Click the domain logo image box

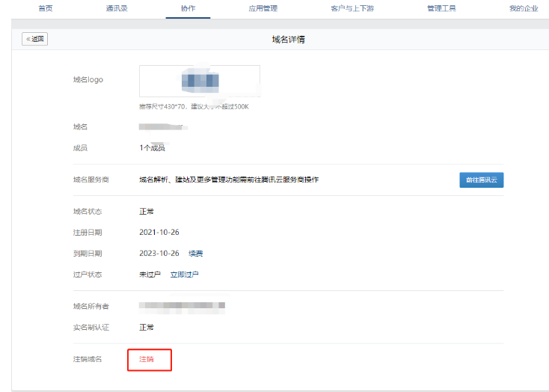(200, 81)
